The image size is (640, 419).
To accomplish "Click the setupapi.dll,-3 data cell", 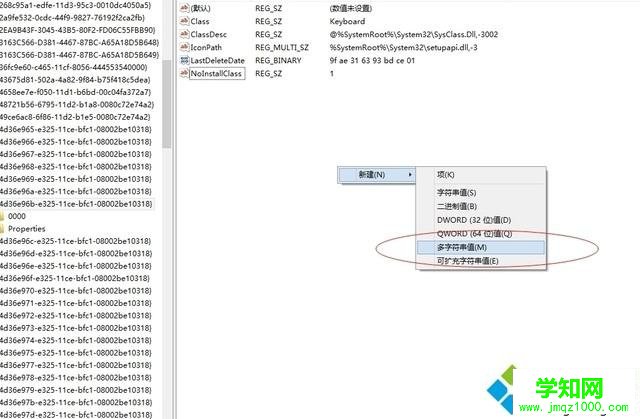I will click(404, 47).
